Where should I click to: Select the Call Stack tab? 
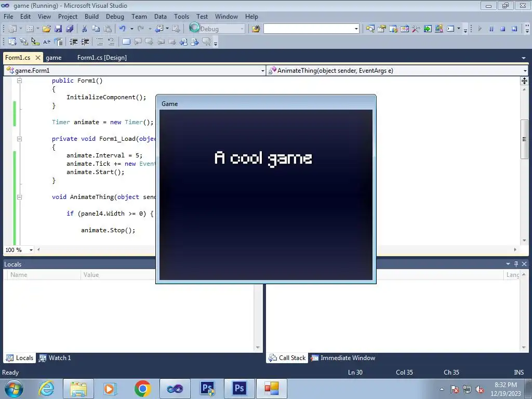coord(287,358)
